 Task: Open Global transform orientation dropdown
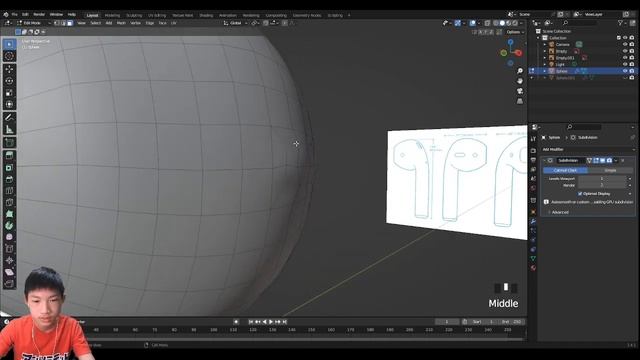coord(236,23)
